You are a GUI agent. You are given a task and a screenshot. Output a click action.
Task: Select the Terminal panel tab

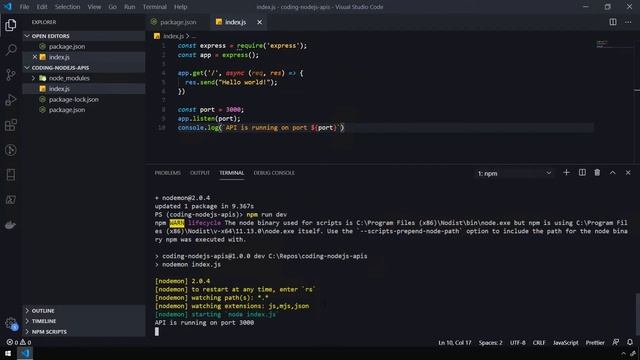click(x=231, y=173)
